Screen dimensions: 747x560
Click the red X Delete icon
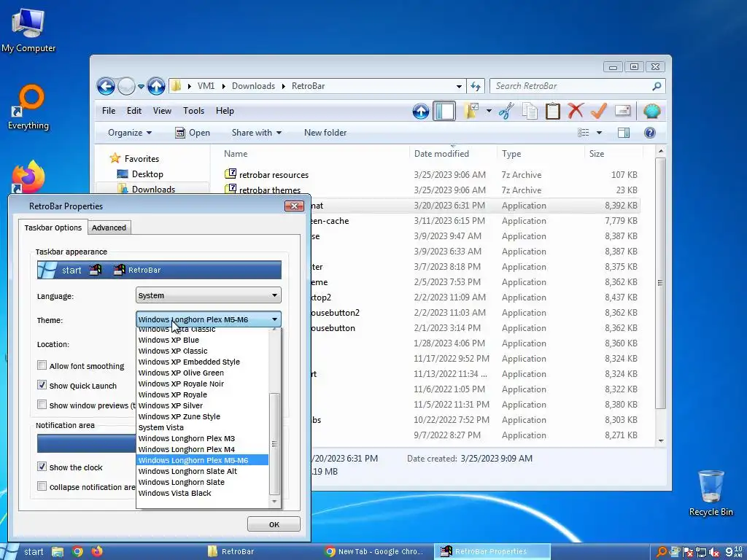coord(576,111)
